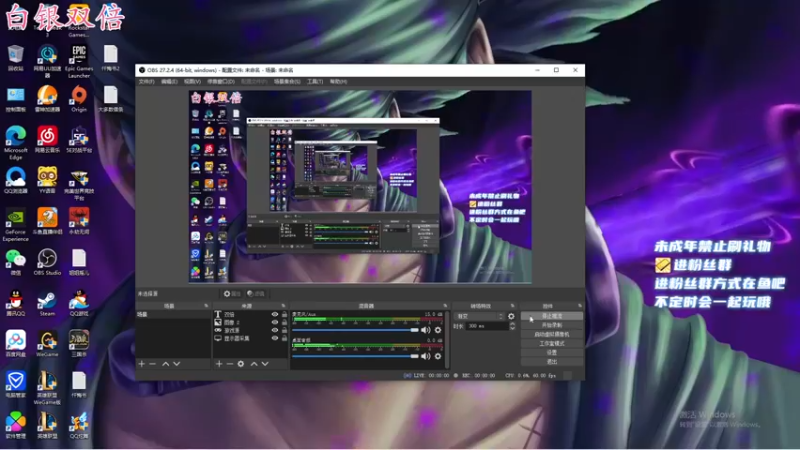The image size is (800, 450).
Task: Toggle visibility of the 图像 2 source
Action: point(274,322)
